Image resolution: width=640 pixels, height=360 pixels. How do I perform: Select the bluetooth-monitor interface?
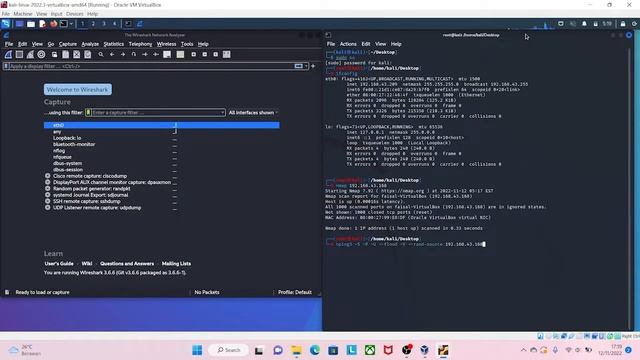(x=74, y=144)
